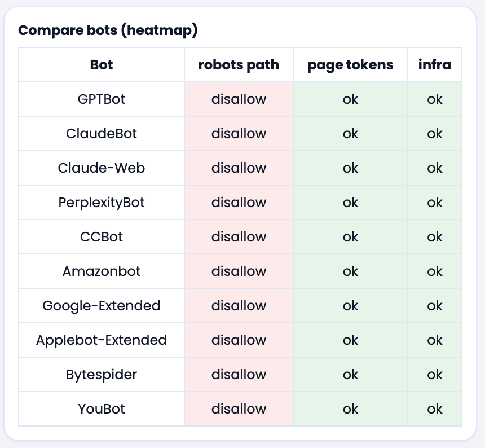Click the YouBot name cell
This screenshot has height=448, width=485.
click(x=102, y=409)
